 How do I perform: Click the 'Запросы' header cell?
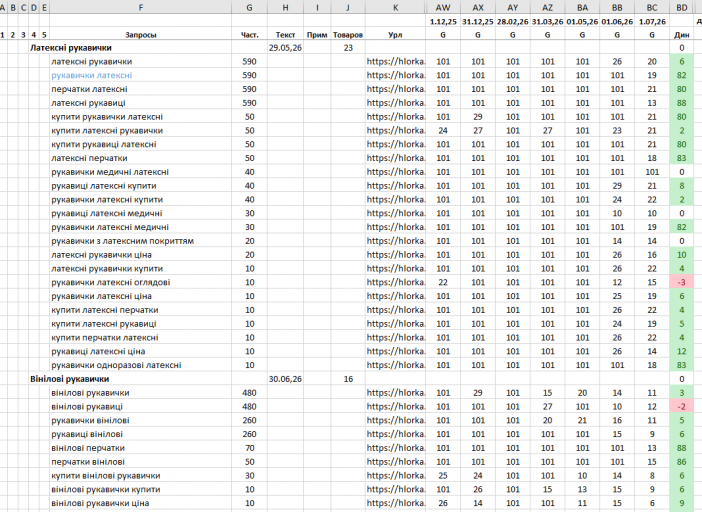pyautogui.click(x=141, y=34)
